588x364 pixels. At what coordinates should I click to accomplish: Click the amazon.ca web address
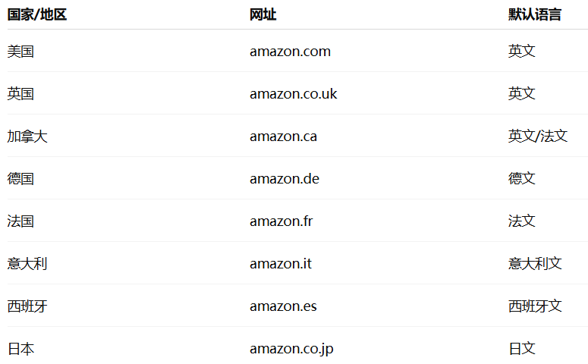pos(283,136)
